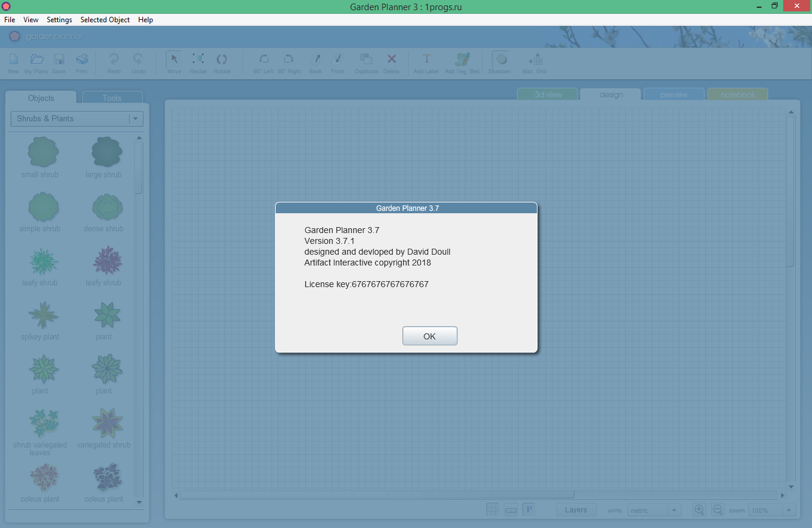Image resolution: width=812 pixels, height=528 pixels.
Task: Open the Shrubs & Plants category dropdown
Action: point(77,119)
